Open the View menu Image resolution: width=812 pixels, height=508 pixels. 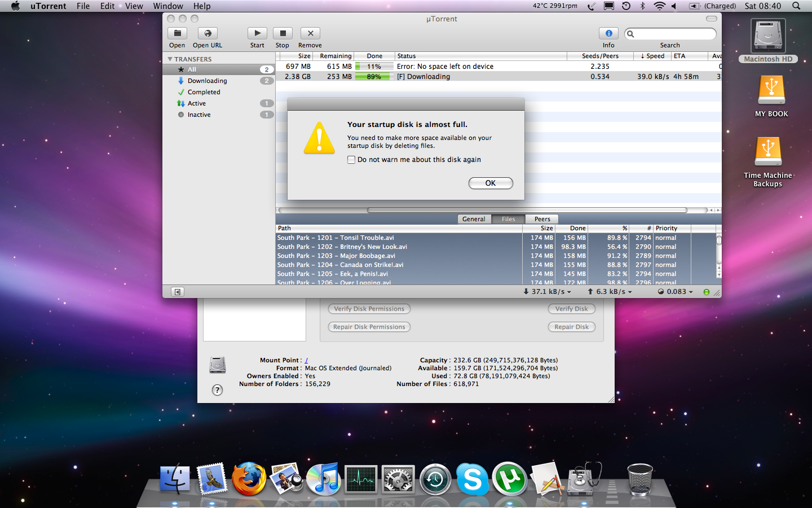coord(134,6)
